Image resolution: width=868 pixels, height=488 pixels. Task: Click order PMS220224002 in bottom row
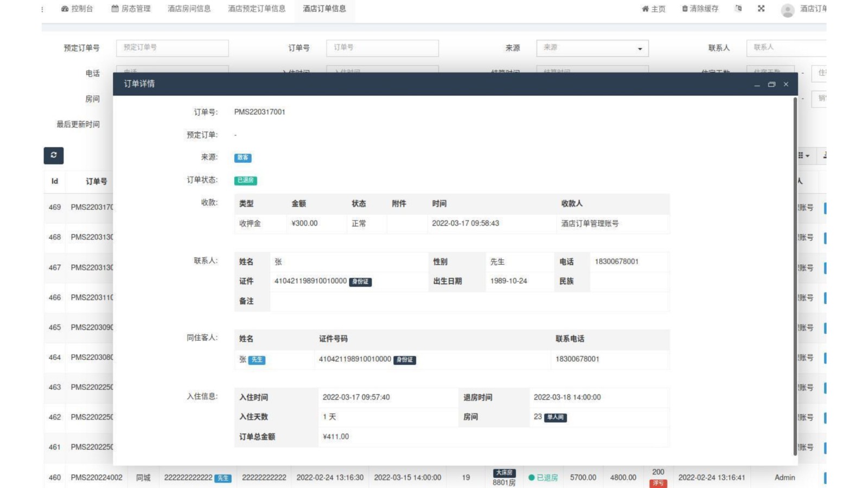[x=97, y=478]
